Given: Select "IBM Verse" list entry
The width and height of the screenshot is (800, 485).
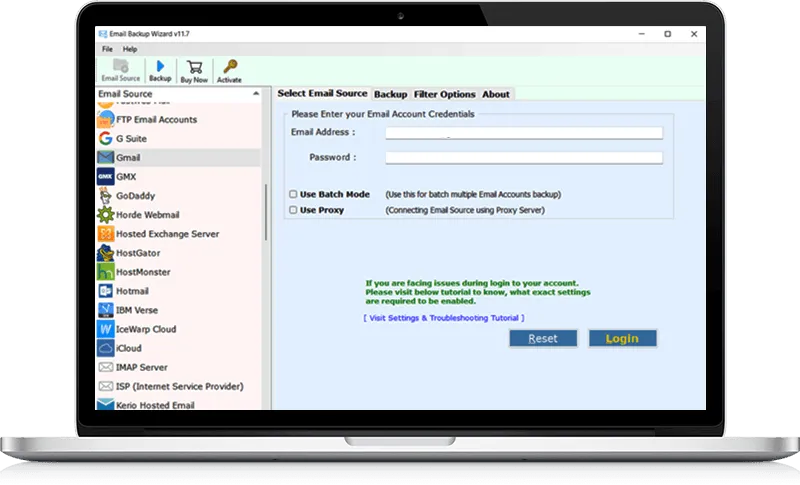Looking at the screenshot, I should 179,310.
